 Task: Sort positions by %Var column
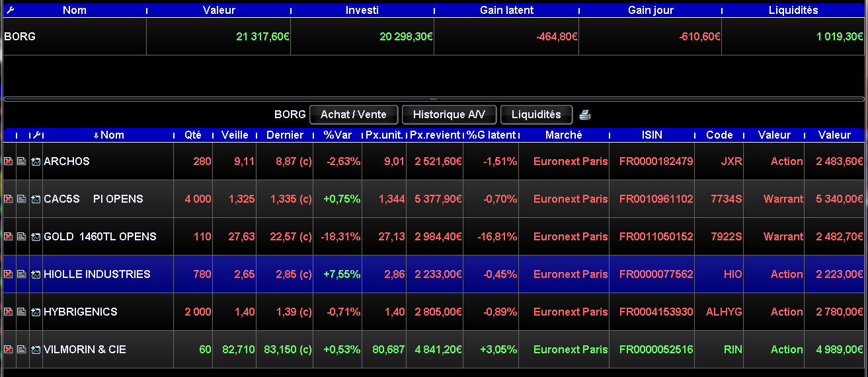pyautogui.click(x=338, y=135)
